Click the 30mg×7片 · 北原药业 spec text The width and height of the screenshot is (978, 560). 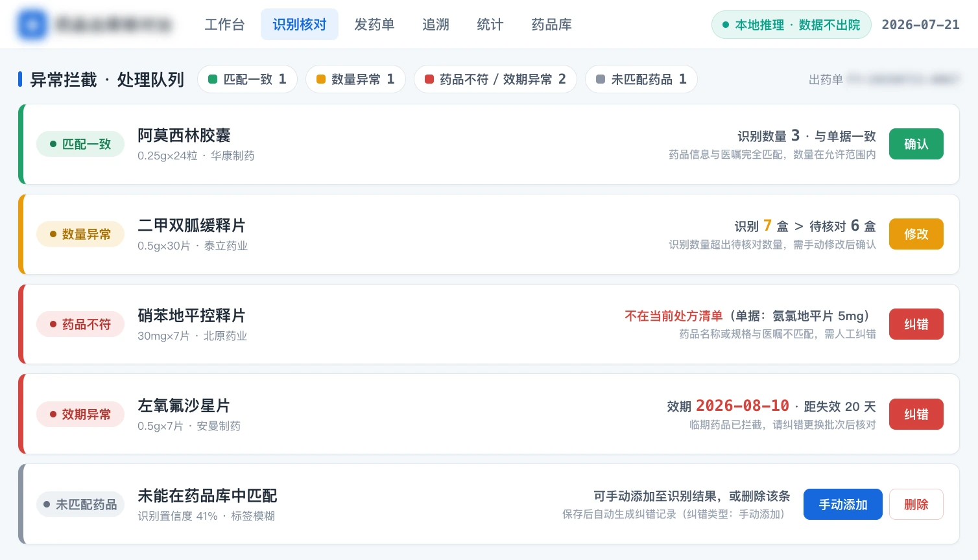tap(193, 336)
